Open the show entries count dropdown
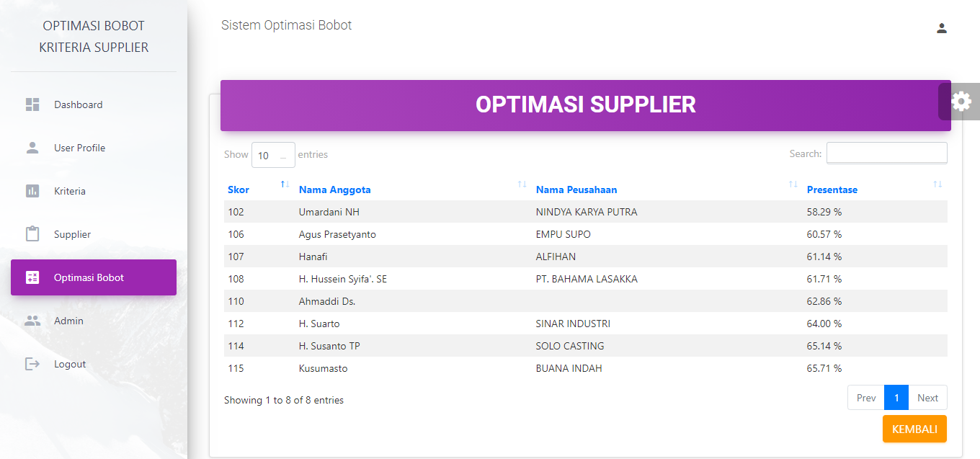The height and width of the screenshot is (459, 980). (x=273, y=155)
